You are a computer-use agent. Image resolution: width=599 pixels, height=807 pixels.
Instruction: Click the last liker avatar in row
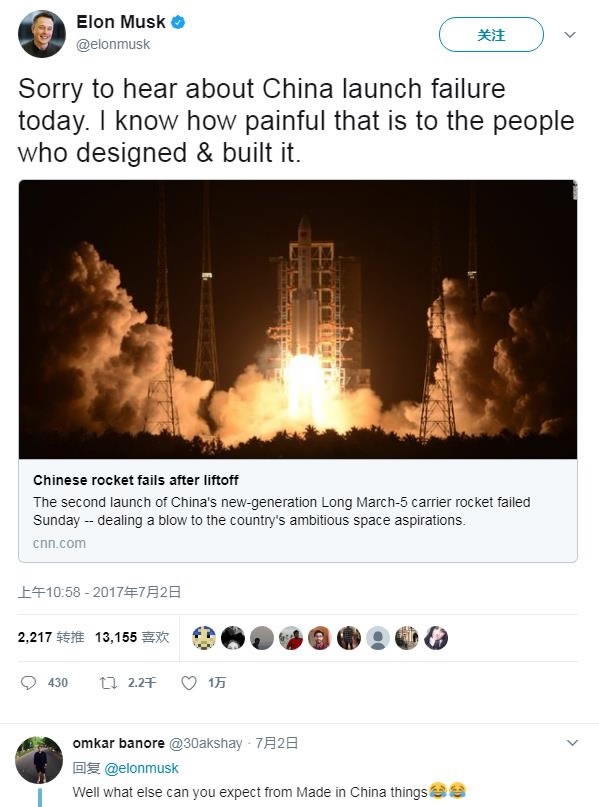(435, 638)
